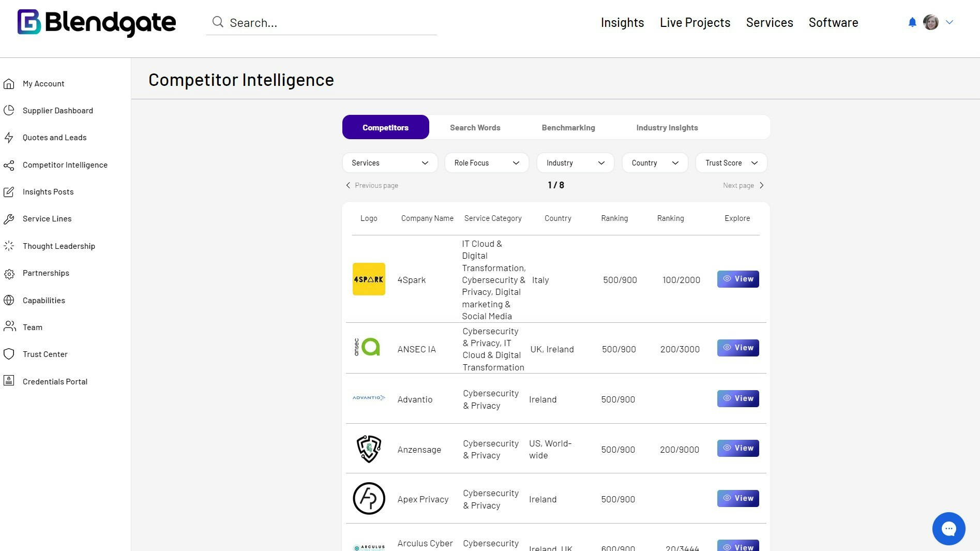
Task: Click the Credentials Portal badge icon
Action: pyautogui.click(x=9, y=381)
